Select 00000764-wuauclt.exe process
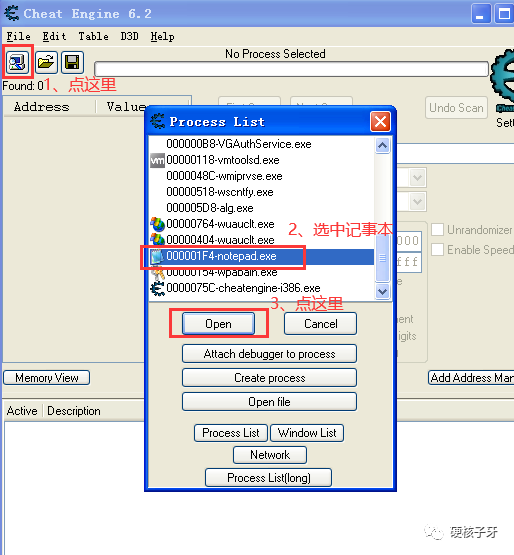This screenshot has width=514, height=555. coord(262,224)
